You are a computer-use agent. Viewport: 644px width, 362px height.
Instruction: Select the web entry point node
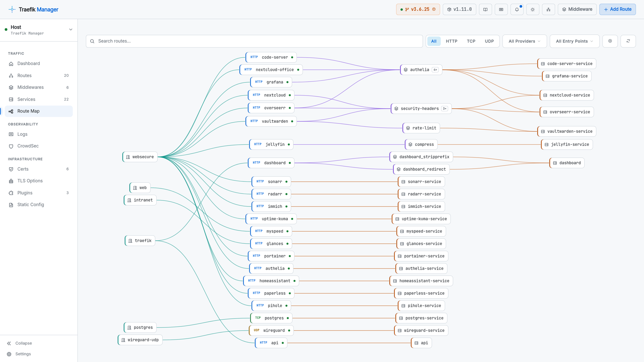pyautogui.click(x=140, y=188)
